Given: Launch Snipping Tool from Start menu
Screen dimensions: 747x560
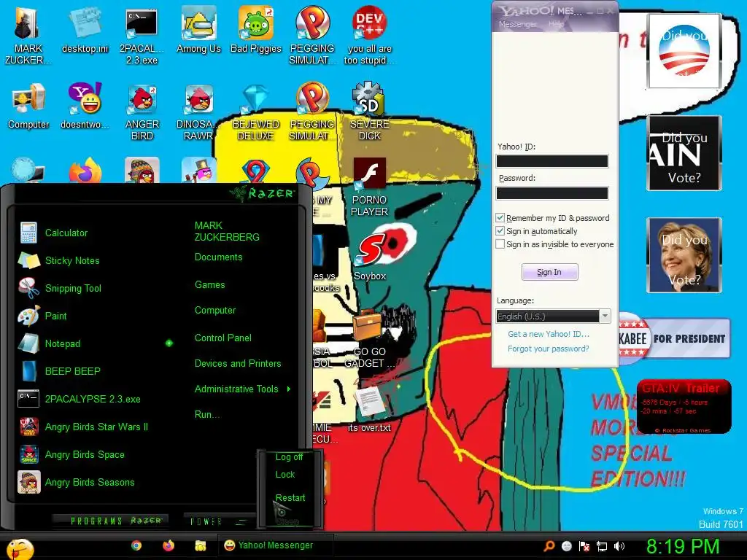Looking at the screenshot, I should tap(73, 288).
